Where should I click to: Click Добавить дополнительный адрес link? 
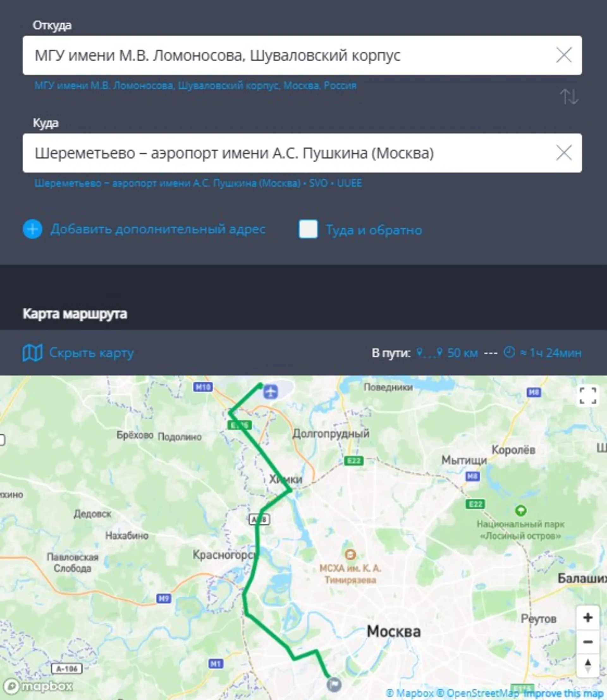coord(158,229)
